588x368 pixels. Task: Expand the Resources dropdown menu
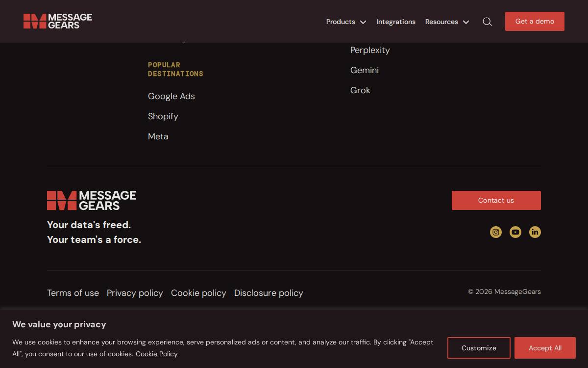click(x=447, y=22)
